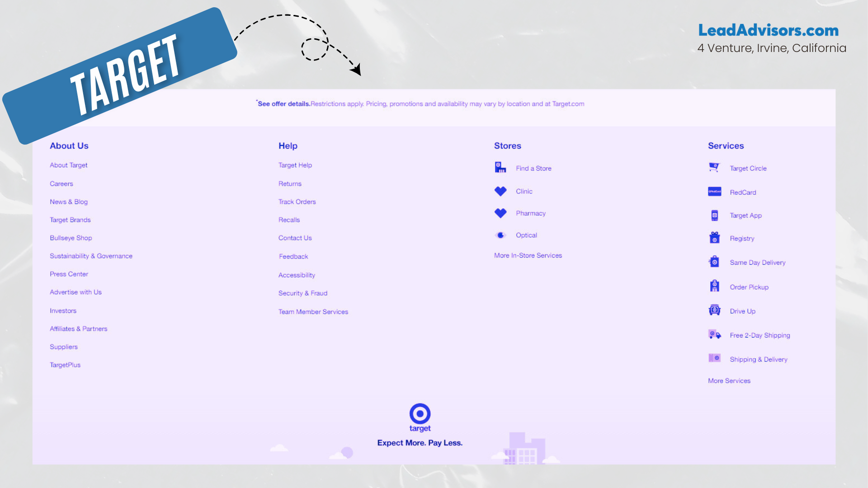Viewport: 868px width, 488px height.
Task: Click the Suppliers link
Action: (x=64, y=347)
